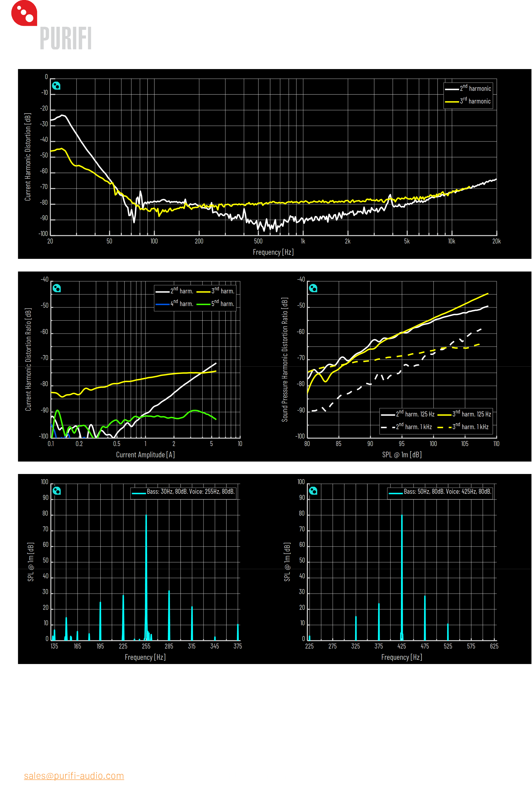Click the 'Current Harmonic Distortion Ratio [dB]' axis label
The image size is (532, 796).
(28, 360)
